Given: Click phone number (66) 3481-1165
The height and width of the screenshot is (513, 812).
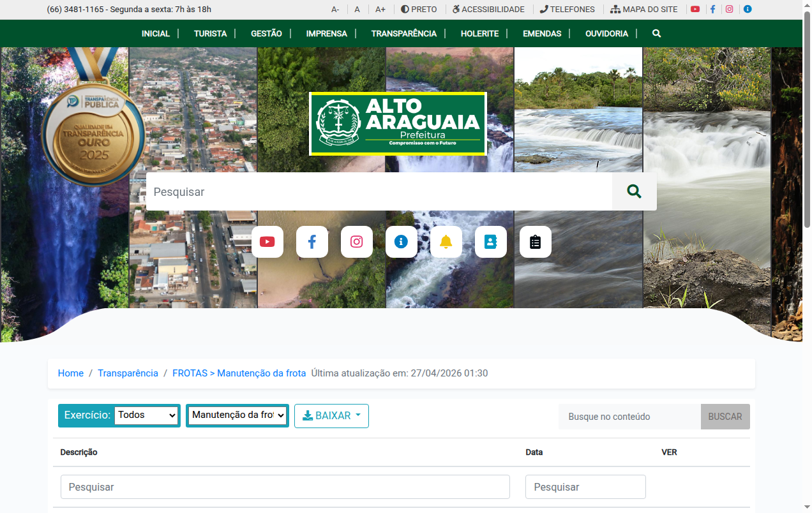Looking at the screenshot, I should point(75,10).
